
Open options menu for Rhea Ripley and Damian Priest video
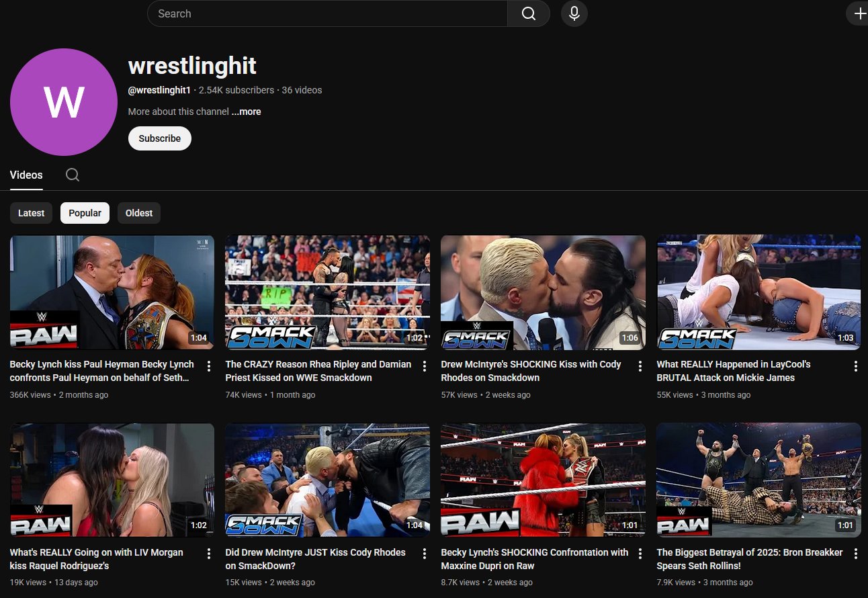[x=425, y=366]
